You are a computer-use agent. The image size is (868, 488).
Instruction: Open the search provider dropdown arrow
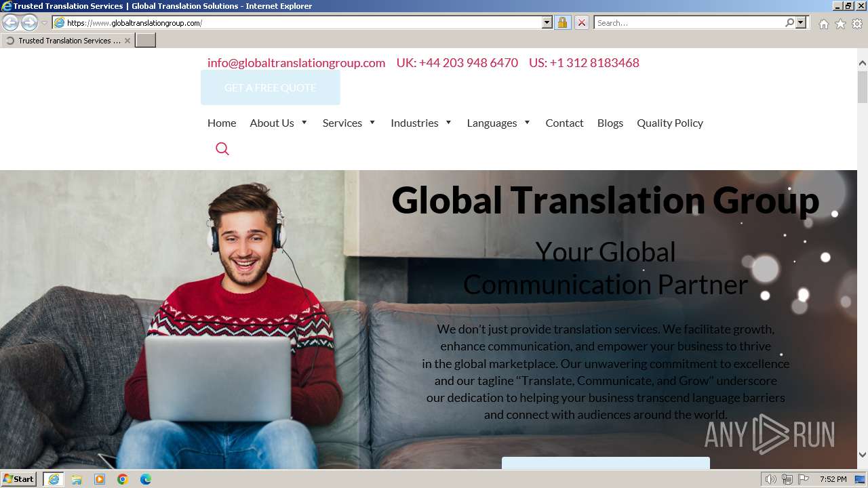801,22
